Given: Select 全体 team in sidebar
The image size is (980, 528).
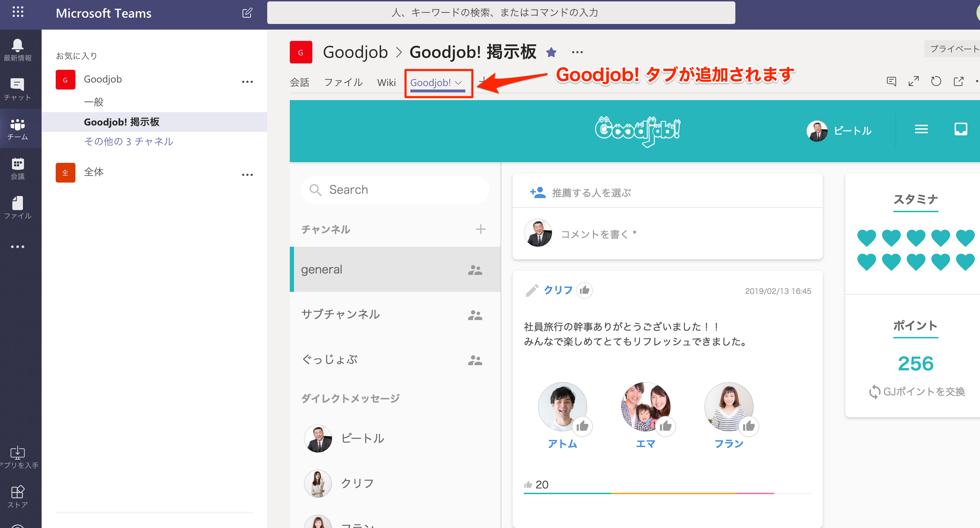Looking at the screenshot, I should click(x=93, y=172).
